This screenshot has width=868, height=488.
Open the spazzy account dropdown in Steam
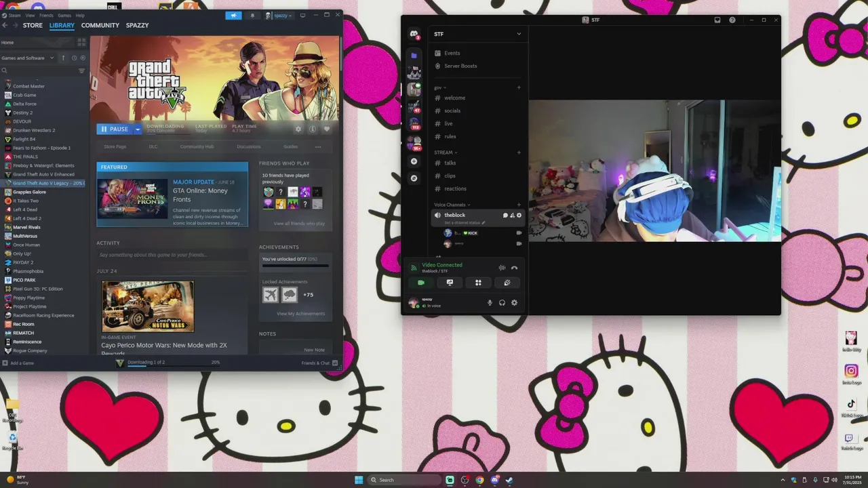[279, 15]
